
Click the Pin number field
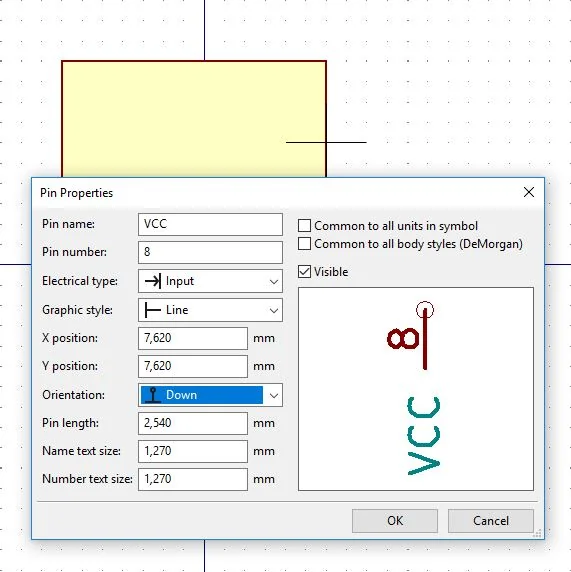tap(210, 252)
